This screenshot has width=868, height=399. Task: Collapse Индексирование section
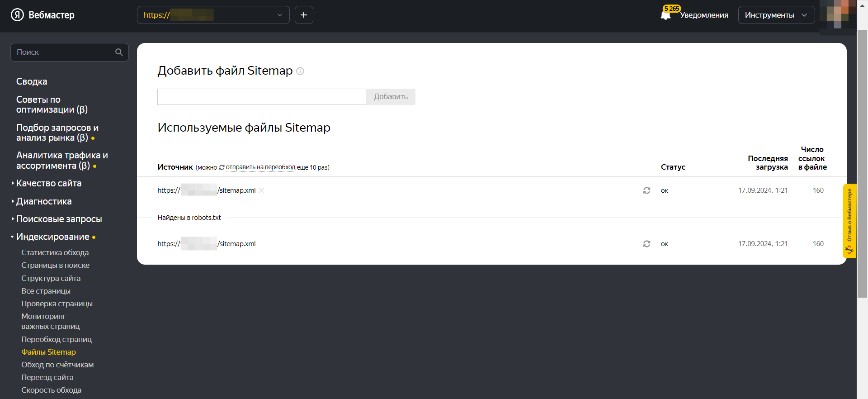coord(52,237)
